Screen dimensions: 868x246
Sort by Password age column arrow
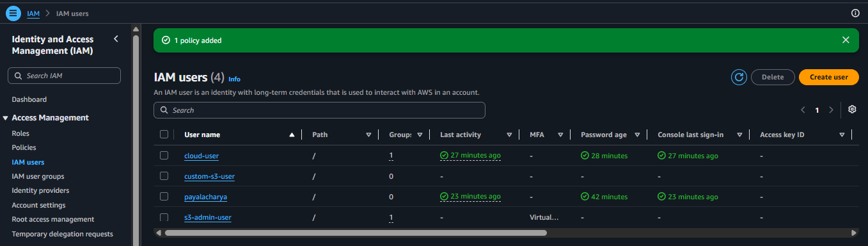[x=637, y=135]
